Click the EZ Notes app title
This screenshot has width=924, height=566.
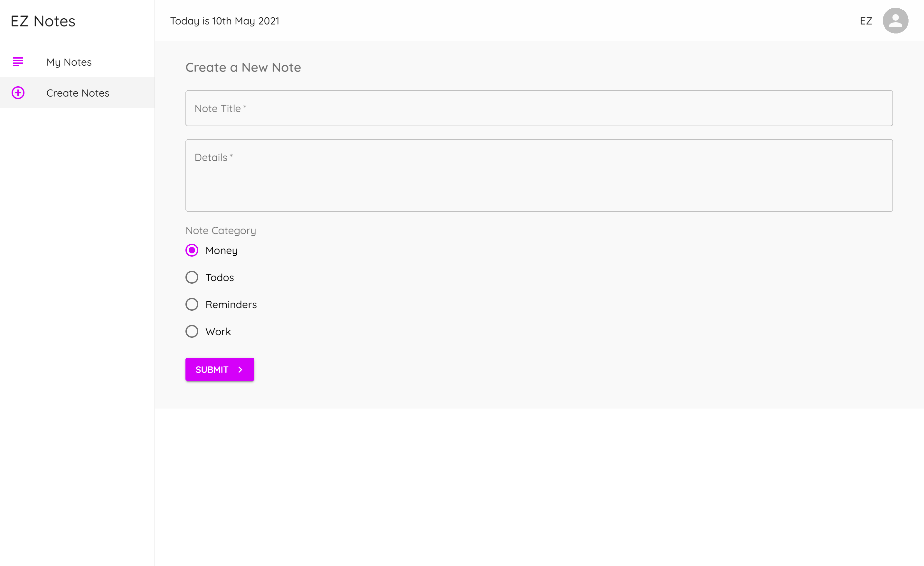[x=43, y=21]
